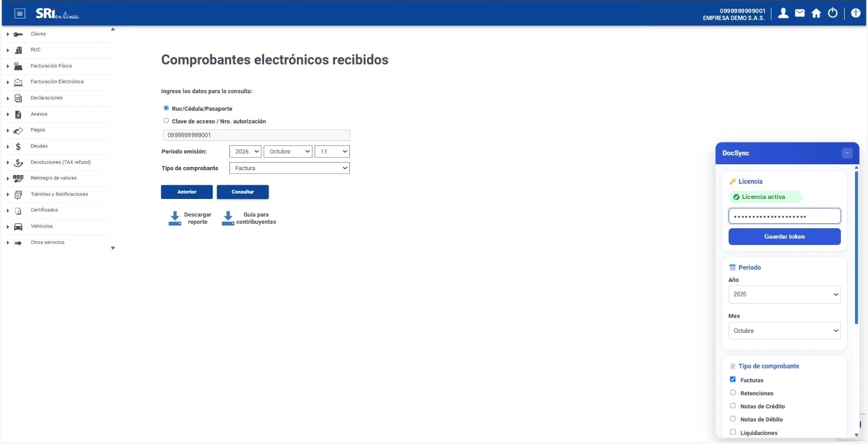Click the Deudas dollar icon
This screenshot has width=868, height=444.
18,146
